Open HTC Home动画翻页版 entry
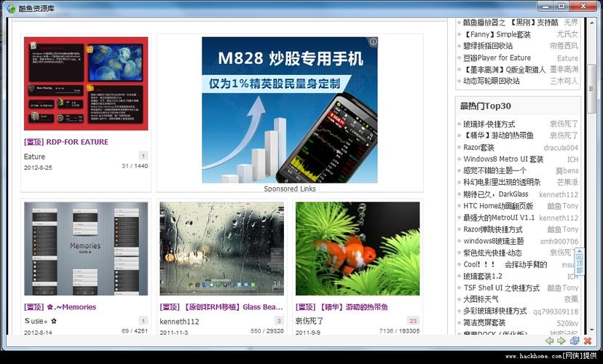Screen dimensions: 603x364 pos(498,205)
